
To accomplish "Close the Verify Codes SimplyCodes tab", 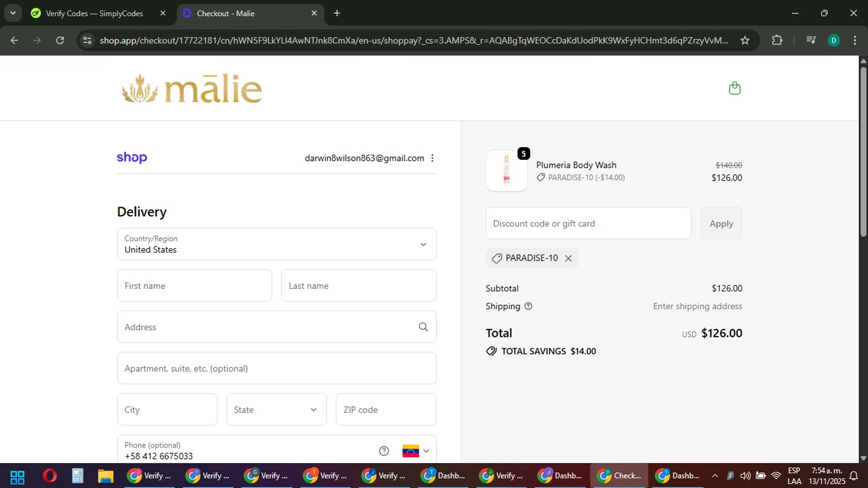I will 163,13.
